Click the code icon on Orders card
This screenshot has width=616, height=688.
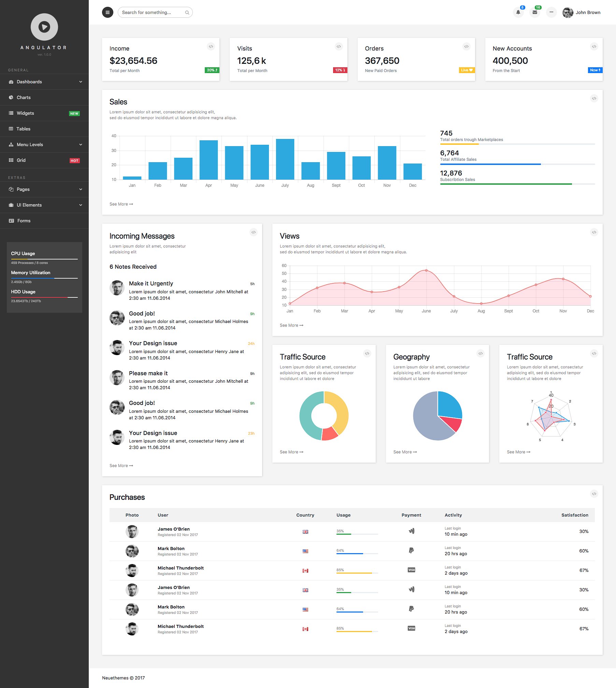click(x=467, y=46)
